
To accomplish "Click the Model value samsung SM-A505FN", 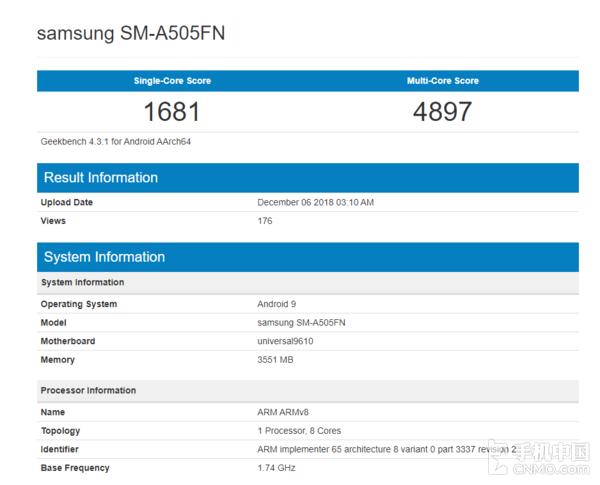I will (x=301, y=323).
